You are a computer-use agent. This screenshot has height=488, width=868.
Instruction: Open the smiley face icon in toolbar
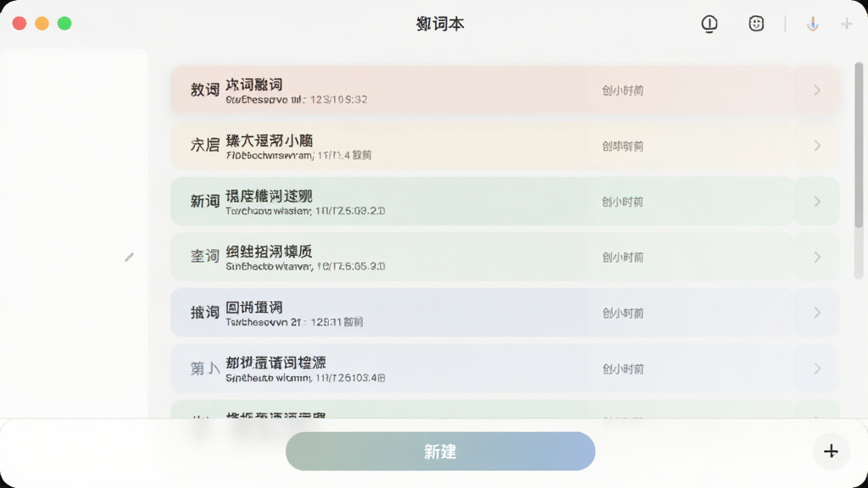756,23
